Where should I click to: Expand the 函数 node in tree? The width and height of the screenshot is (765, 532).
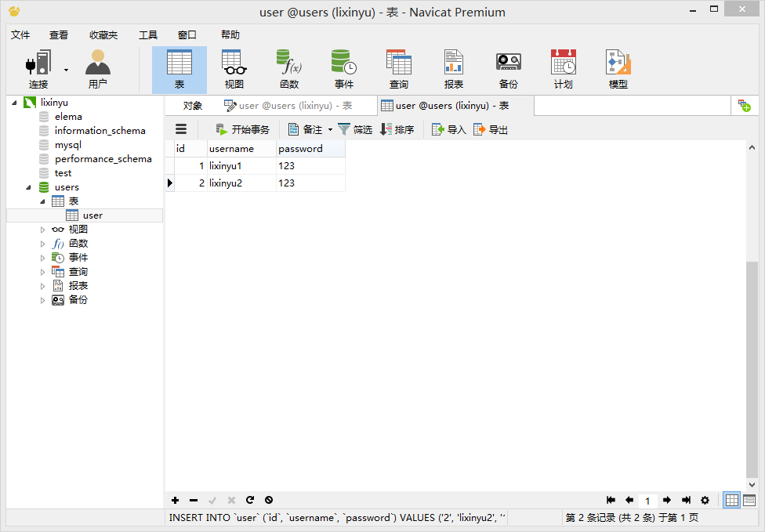click(x=42, y=244)
